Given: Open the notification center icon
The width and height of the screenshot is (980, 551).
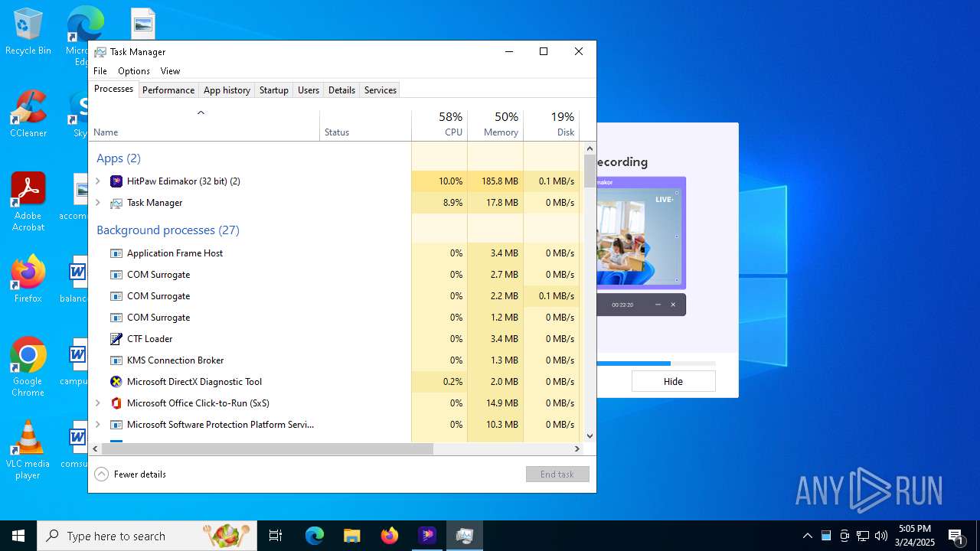Looking at the screenshot, I should tap(955, 536).
